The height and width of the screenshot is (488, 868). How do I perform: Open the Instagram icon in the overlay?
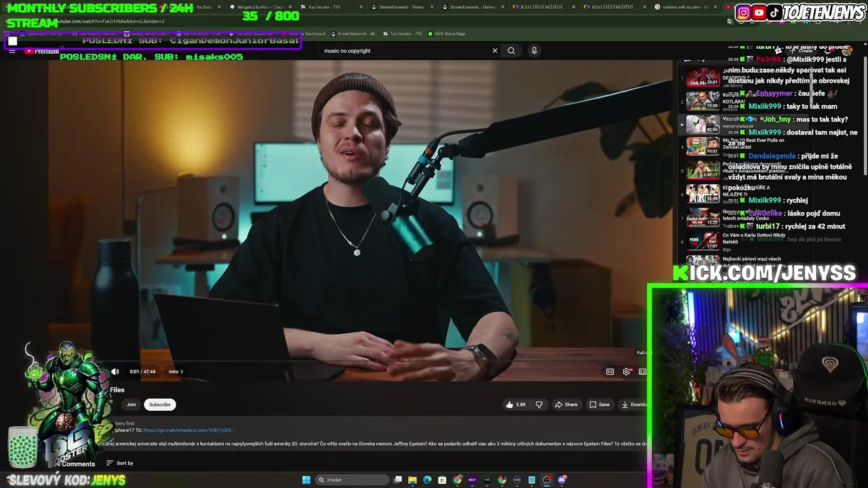coord(743,12)
